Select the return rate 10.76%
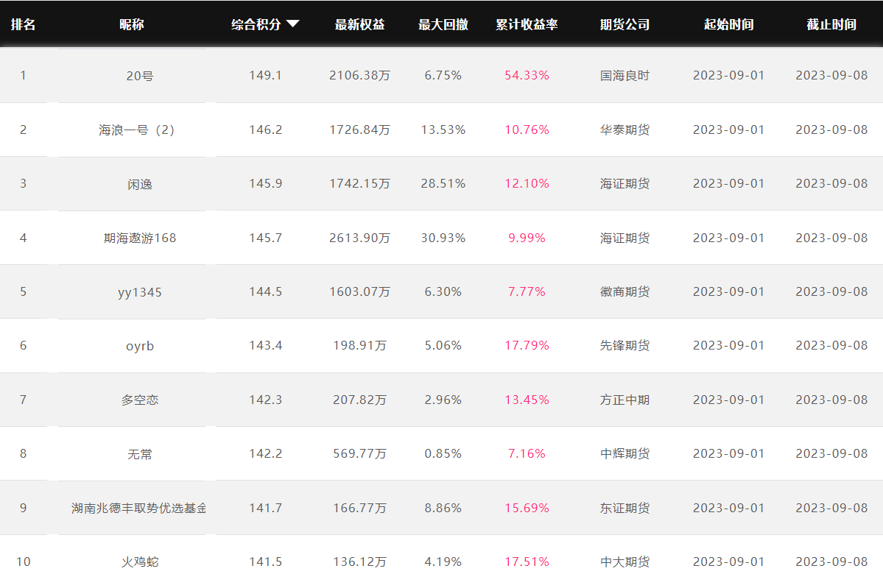The height and width of the screenshot is (588, 883). pos(527,130)
